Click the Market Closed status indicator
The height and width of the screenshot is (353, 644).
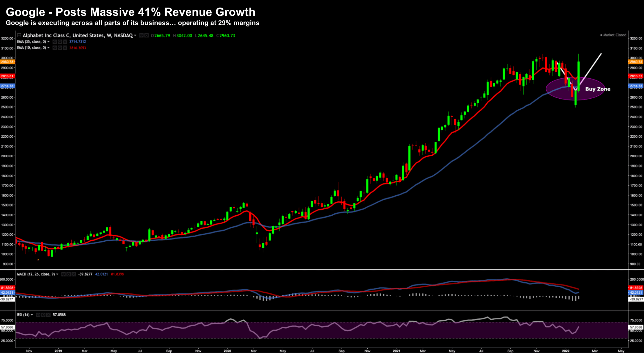point(613,35)
